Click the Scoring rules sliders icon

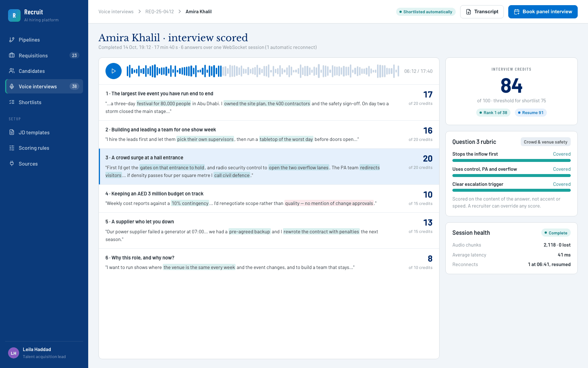(x=12, y=148)
